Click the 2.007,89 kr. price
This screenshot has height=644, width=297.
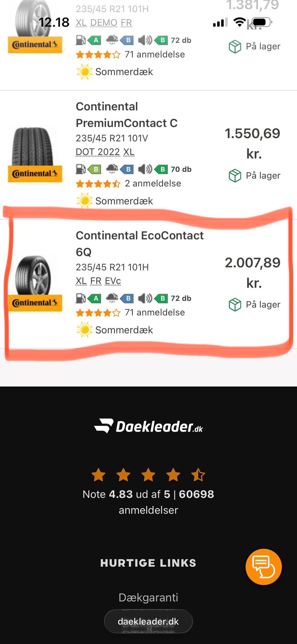[x=252, y=272]
